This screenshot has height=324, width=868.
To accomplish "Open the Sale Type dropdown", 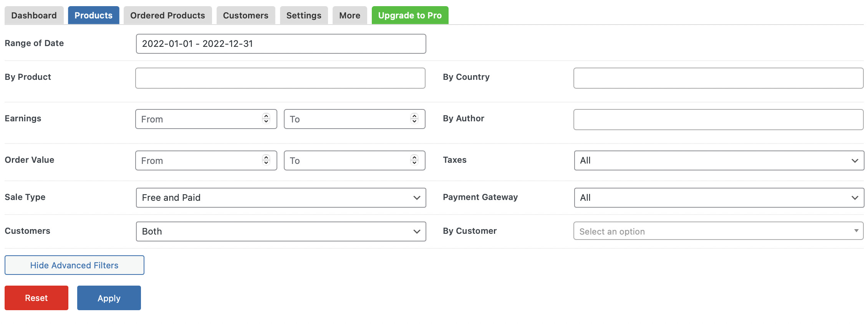I will coord(281,198).
